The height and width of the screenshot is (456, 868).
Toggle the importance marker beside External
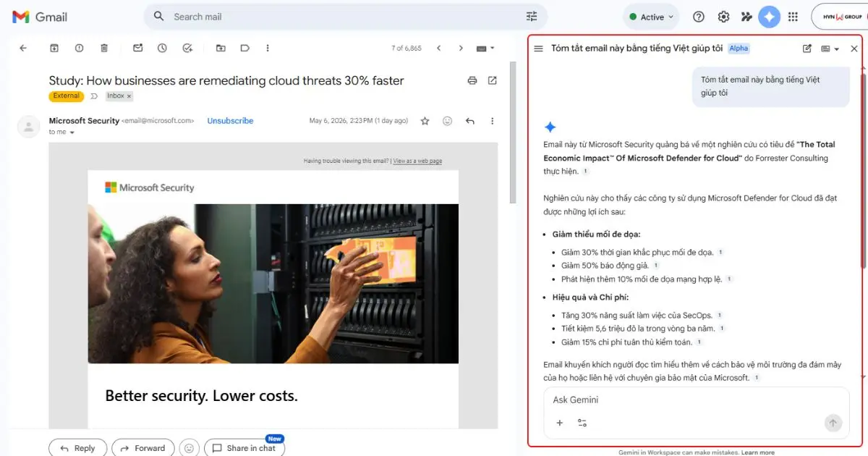[x=94, y=96]
